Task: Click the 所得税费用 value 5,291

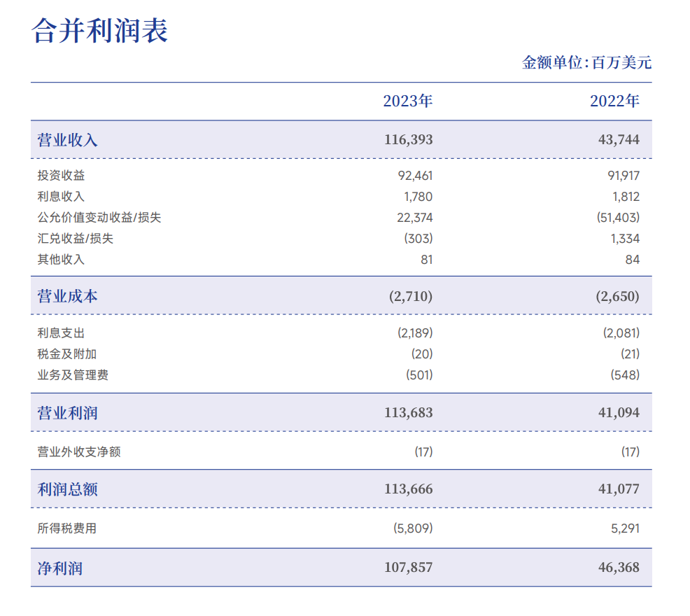Action: (x=626, y=528)
